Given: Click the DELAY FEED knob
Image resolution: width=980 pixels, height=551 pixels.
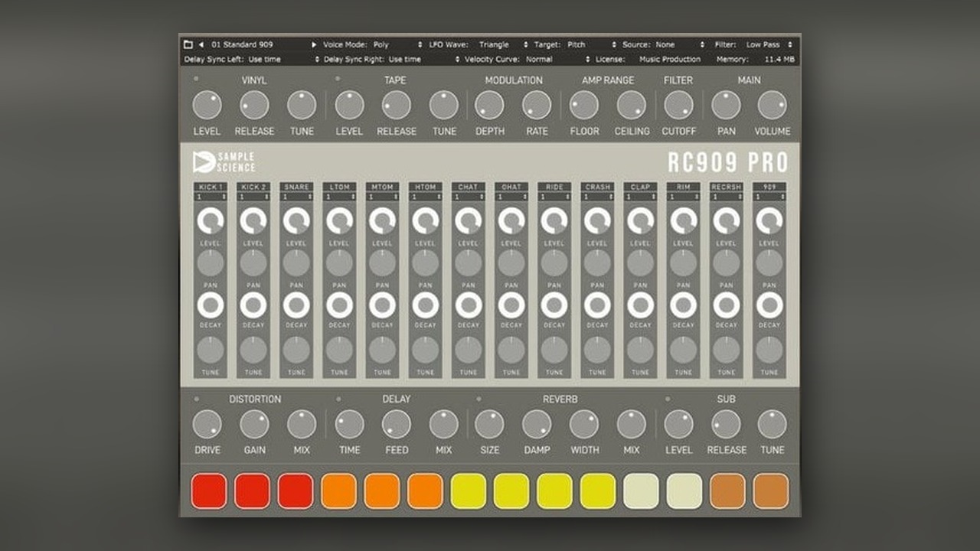Looking at the screenshot, I should pyautogui.click(x=397, y=424).
